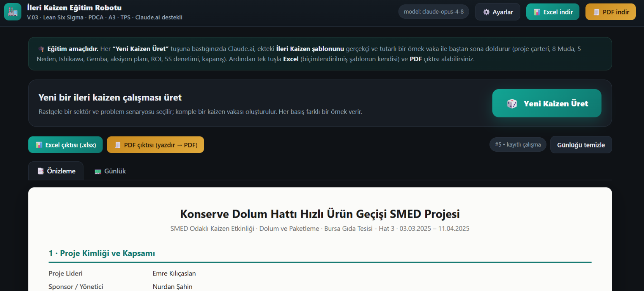Click the Sponsor / Yönetici label
Image resolution: width=644 pixels, height=291 pixels.
(x=76, y=287)
